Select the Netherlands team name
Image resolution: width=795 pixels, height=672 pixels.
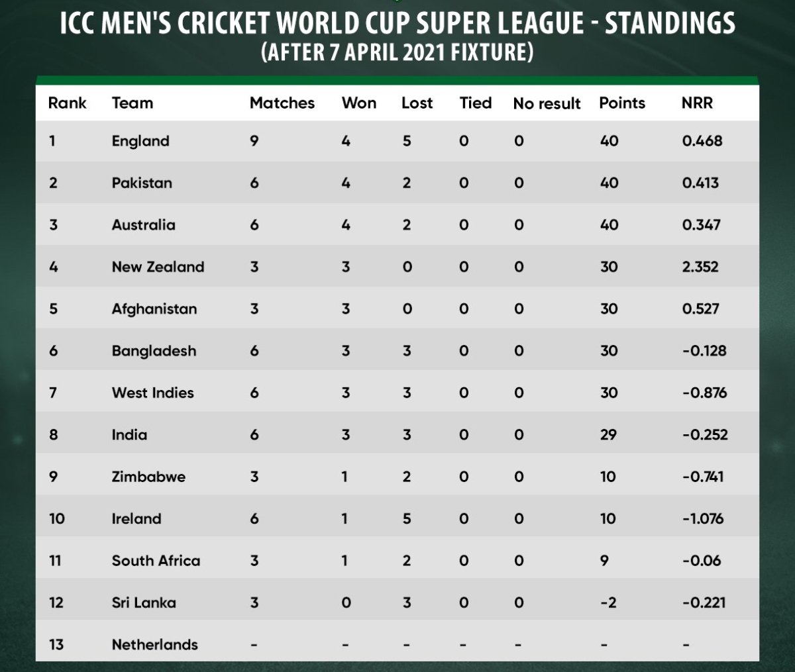coord(154,645)
